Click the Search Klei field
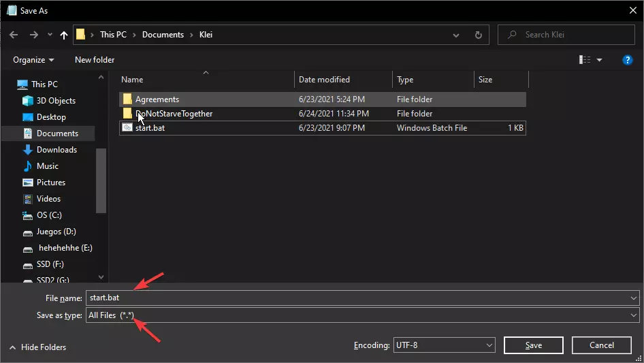Image resolution: width=644 pixels, height=363 pixels. [x=566, y=35]
